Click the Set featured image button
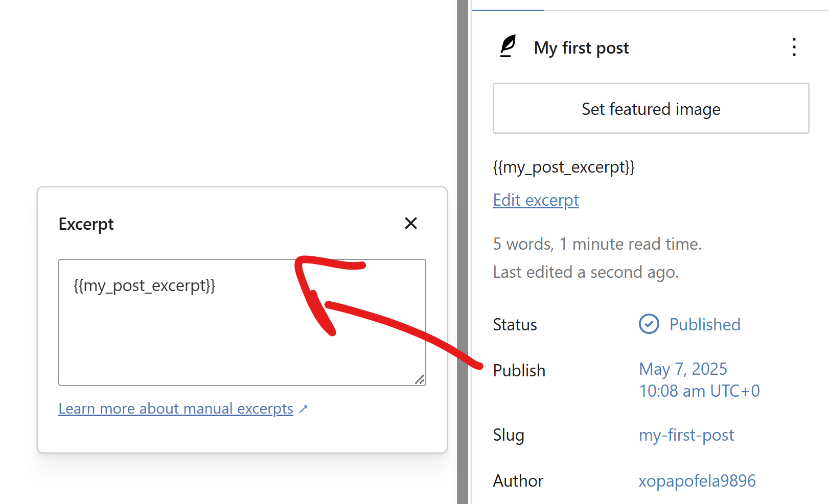 point(651,109)
